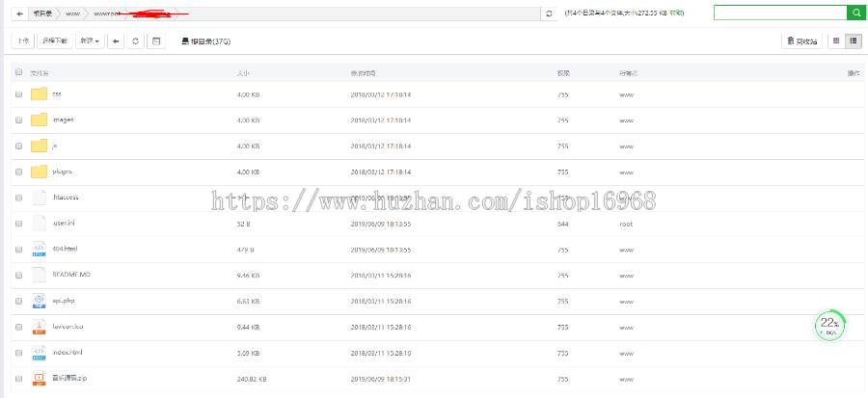The height and width of the screenshot is (398, 868).
Task: Click the api.php file icon
Action: coord(39,301)
